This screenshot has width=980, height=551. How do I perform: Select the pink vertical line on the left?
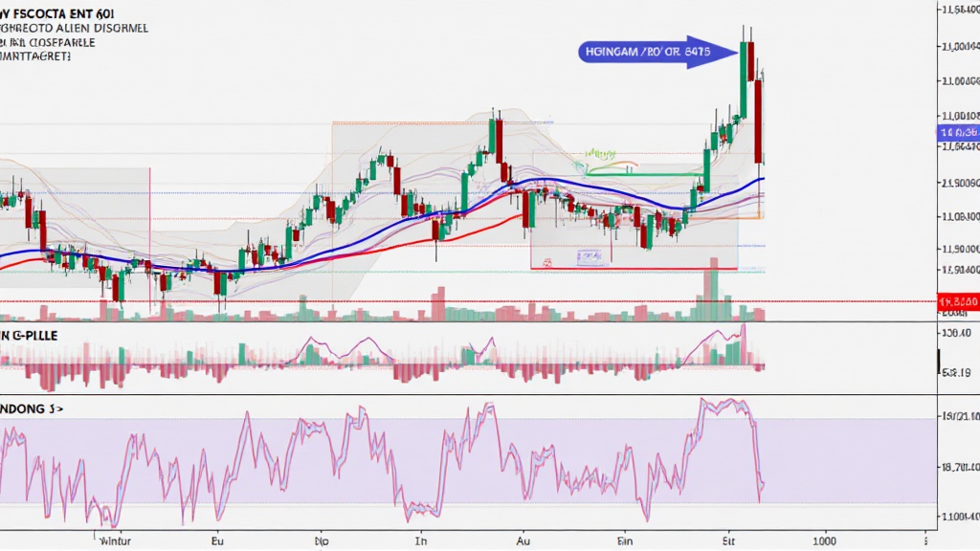point(149,239)
